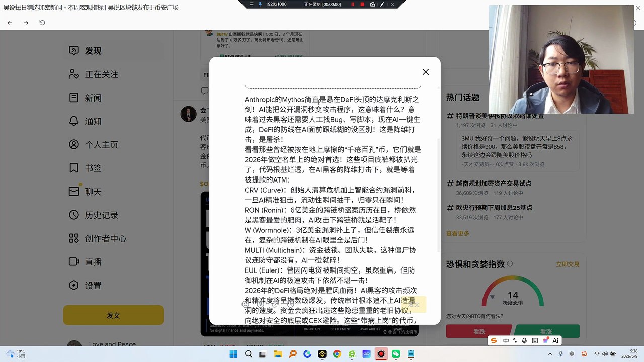644x362 pixels.
Task: Vote 看涨 on the BTC poll
Action: click(x=546, y=332)
